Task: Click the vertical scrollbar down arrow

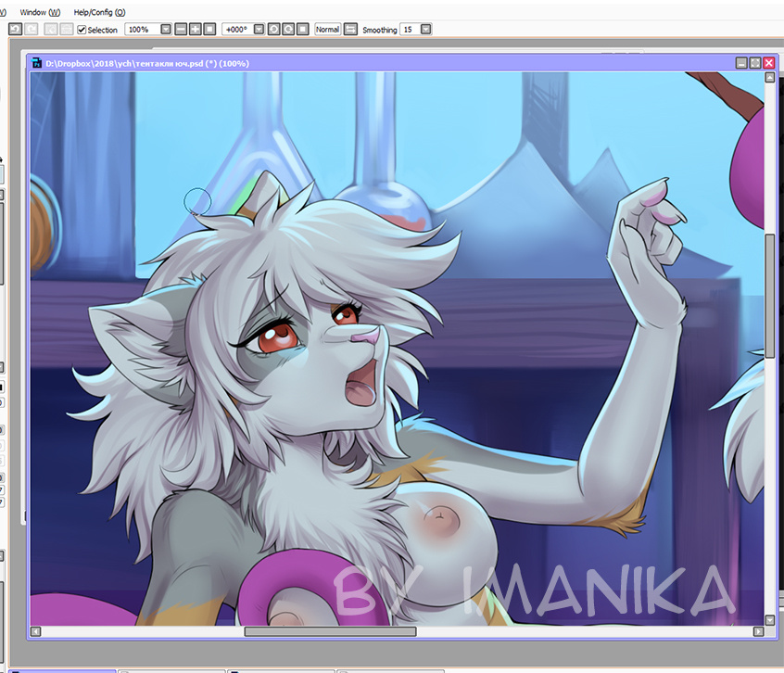Action: point(770,620)
